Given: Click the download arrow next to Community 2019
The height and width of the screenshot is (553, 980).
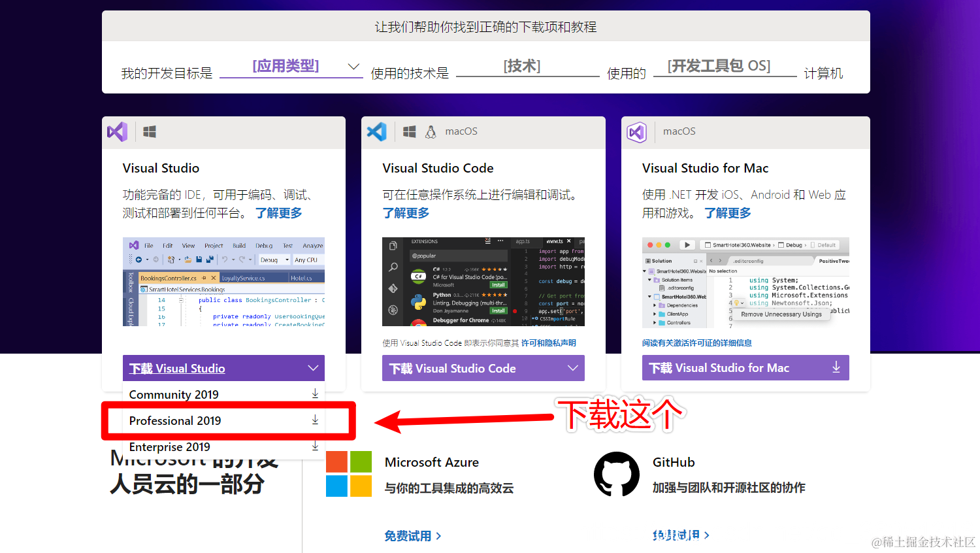Looking at the screenshot, I should point(315,394).
